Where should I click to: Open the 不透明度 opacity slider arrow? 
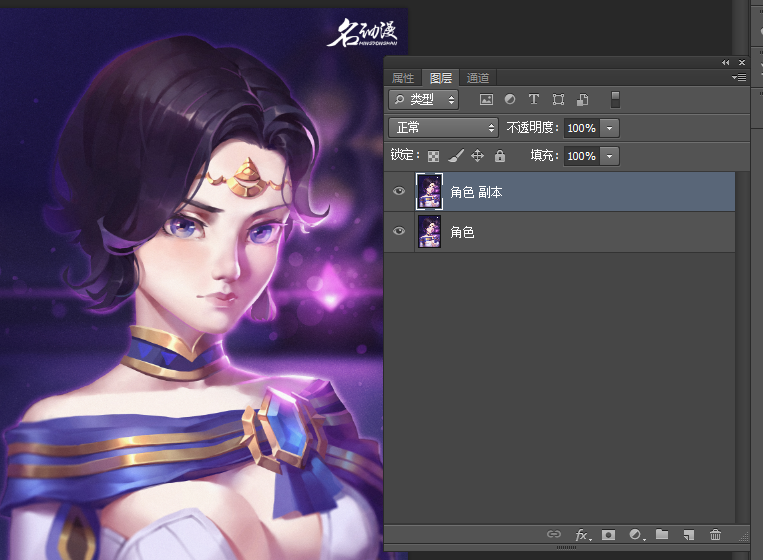610,128
